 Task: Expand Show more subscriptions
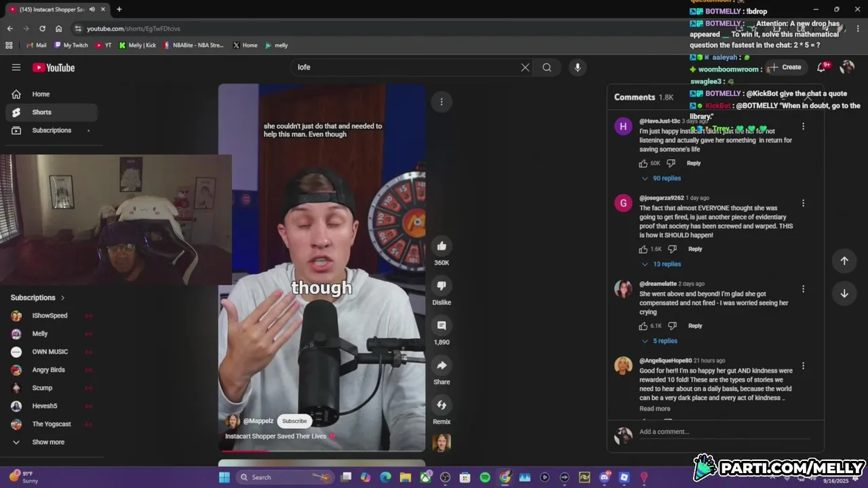[x=52, y=442]
